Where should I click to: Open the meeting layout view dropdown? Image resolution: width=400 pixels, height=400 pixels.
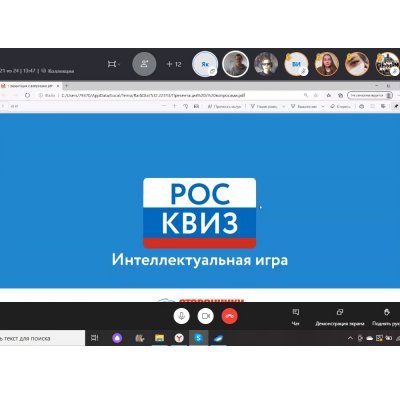[x=114, y=64]
